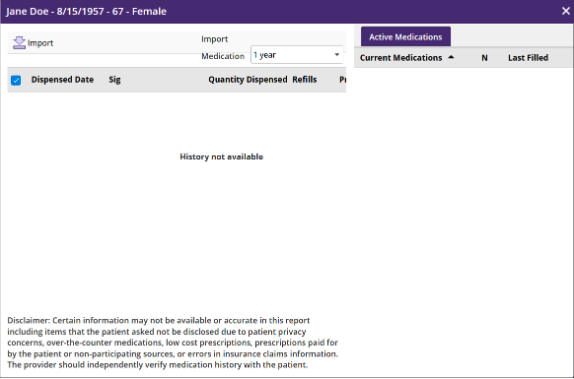Click the N column header
The height and width of the screenshot is (379, 574).
click(x=484, y=58)
